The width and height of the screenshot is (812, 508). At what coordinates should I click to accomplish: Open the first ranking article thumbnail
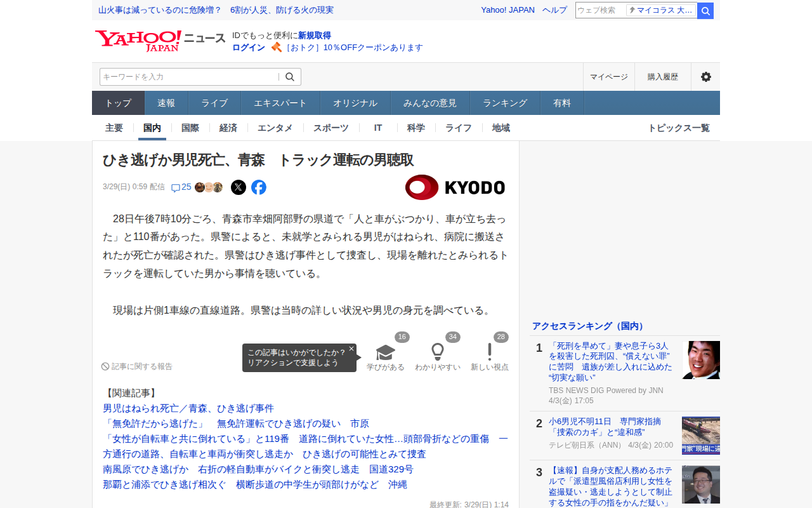701,360
